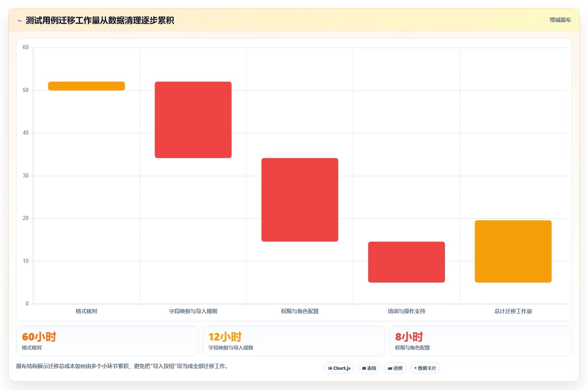This screenshot has width=588, height=390.
Task: Click the red 字段映射与导入规则 bar
Action: tap(193, 120)
